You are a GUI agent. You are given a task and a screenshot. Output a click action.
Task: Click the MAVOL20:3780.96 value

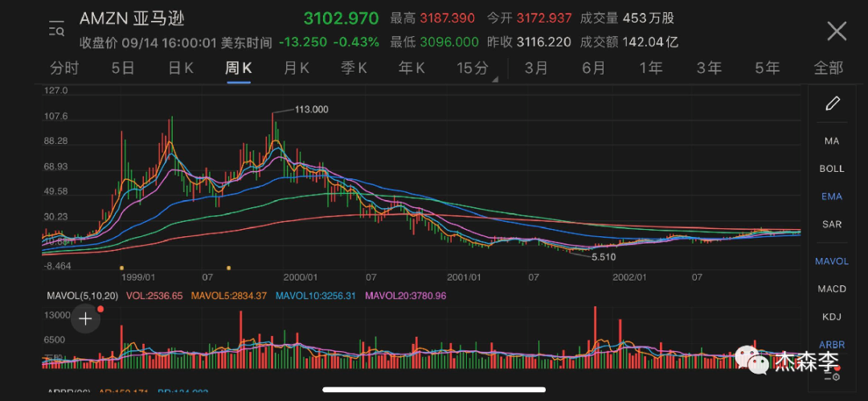(x=406, y=297)
